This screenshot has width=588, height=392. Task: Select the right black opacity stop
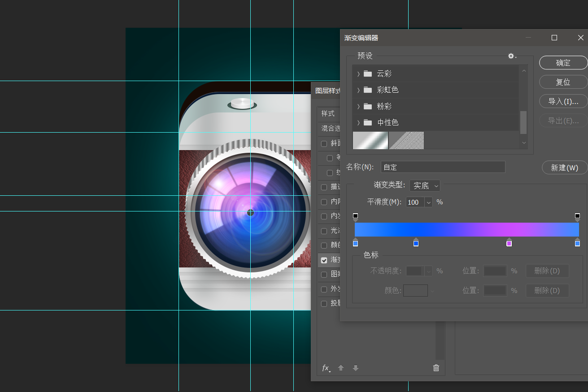coord(577,216)
